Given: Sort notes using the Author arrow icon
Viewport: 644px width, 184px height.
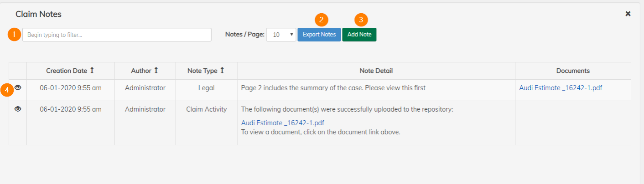Looking at the screenshot, I should (x=156, y=71).
